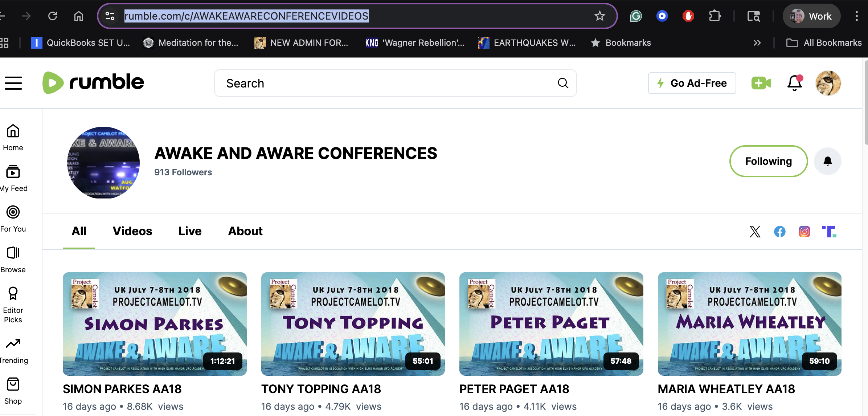868x416 pixels.
Task: Open Editor Picks in the sidebar
Action: (13, 305)
